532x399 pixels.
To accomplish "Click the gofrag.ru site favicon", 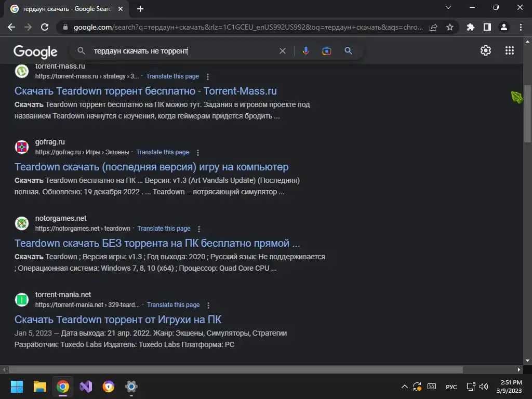I will (22, 147).
